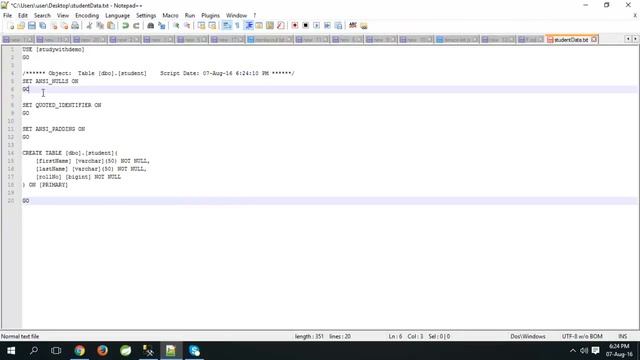
Task: Open the ? help menu
Action: (255, 16)
